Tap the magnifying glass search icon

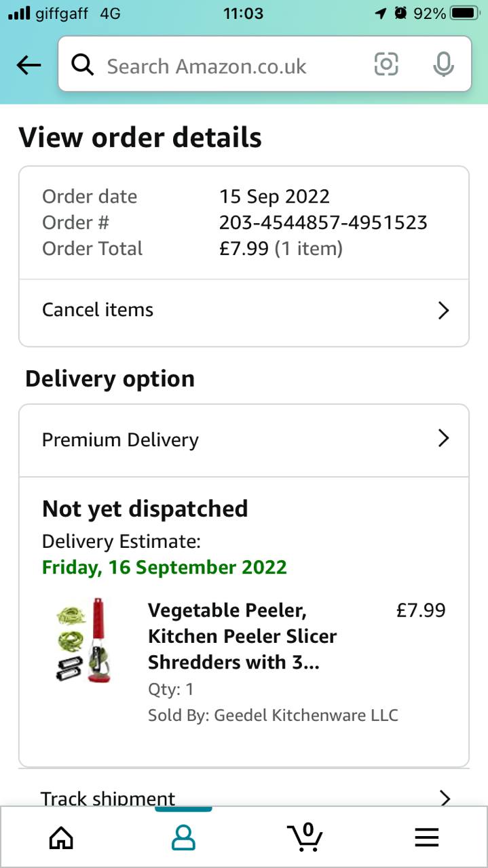click(83, 65)
